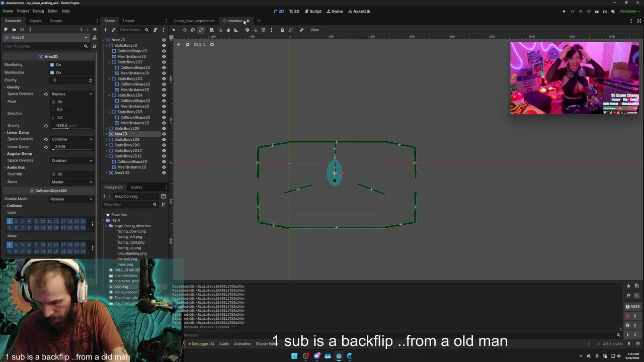Open the Inspector object history icon
Image resolution: width=644 pixels, height=362 pixels.
pos(95,30)
